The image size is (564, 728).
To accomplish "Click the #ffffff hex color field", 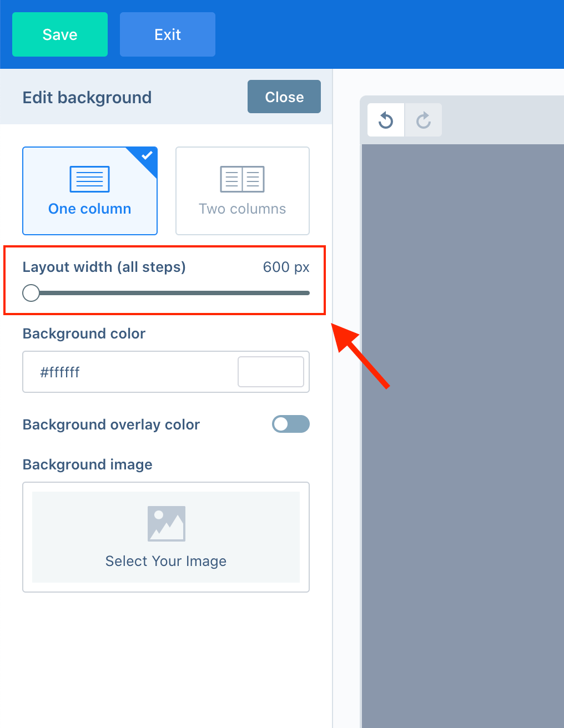I will click(166, 372).
